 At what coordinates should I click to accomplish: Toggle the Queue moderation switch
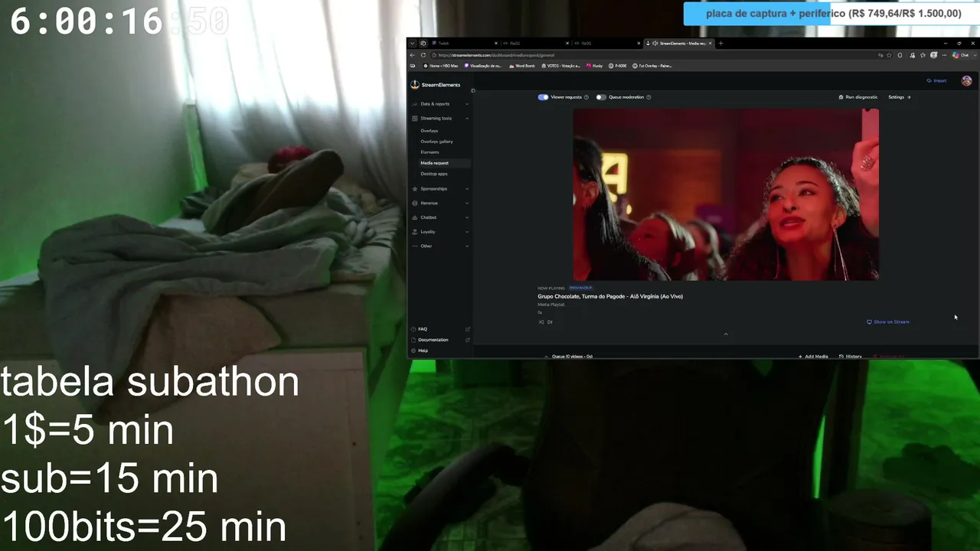tap(601, 97)
